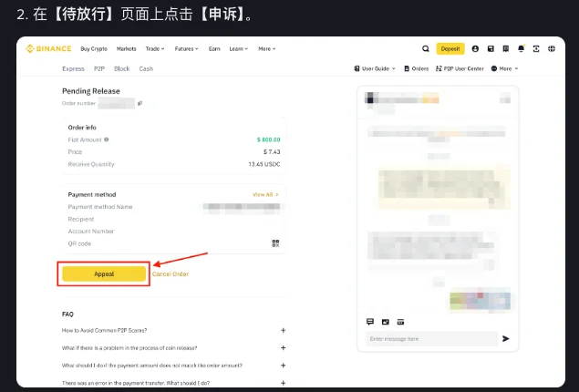Click the Cancel Order link
The height and width of the screenshot is (392, 579).
tap(171, 273)
